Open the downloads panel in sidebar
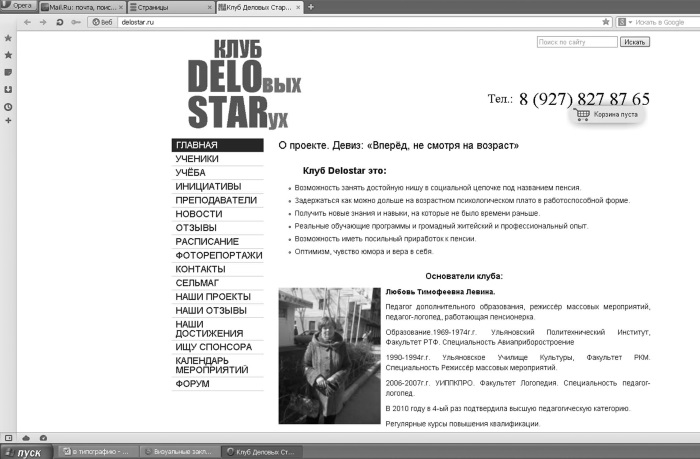The width and height of the screenshot is (700, 459). point(8,88)
